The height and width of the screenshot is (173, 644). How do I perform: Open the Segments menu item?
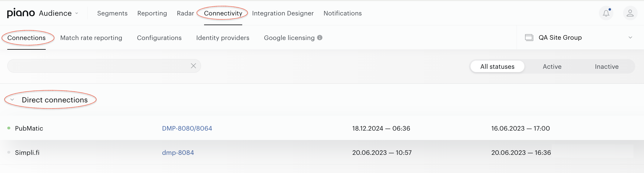click(112, 13)
